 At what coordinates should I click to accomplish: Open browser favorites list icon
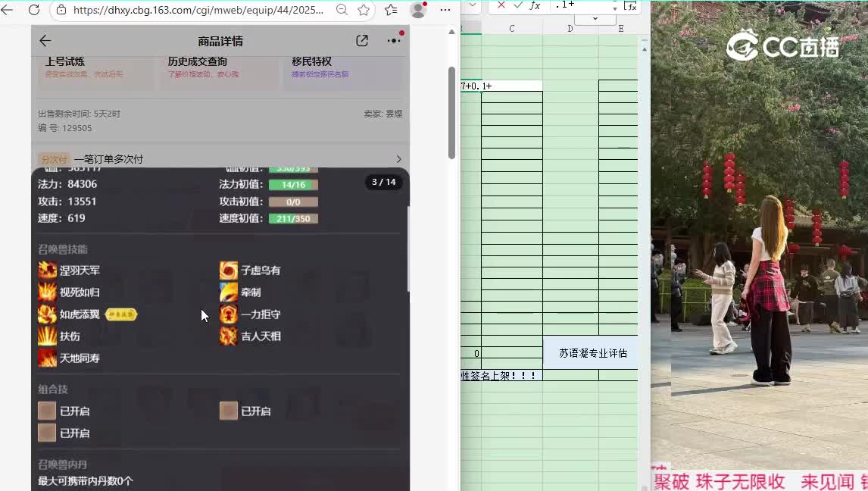coord(391,10)
